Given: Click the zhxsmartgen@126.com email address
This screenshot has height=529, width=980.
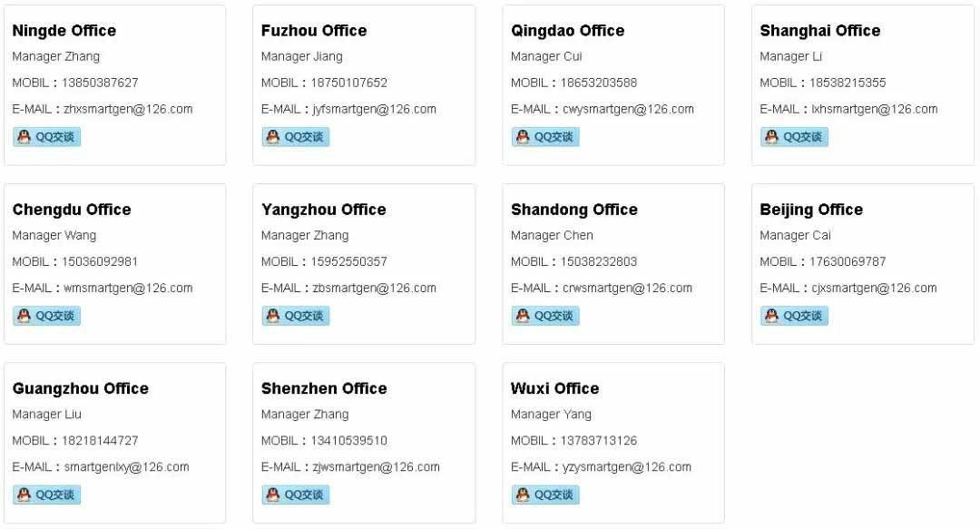Looking at the screenshot, I should (128, 110).
